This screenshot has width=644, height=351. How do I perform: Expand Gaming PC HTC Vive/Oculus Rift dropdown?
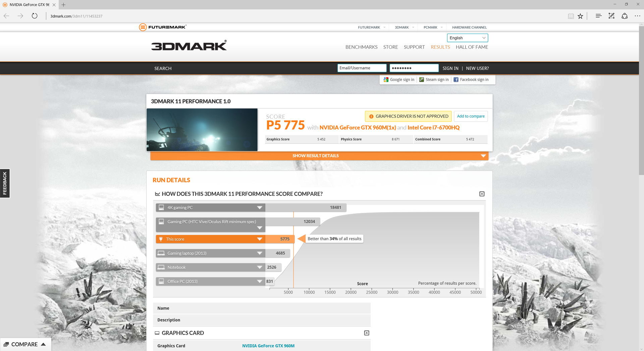(x=260, y=228)
